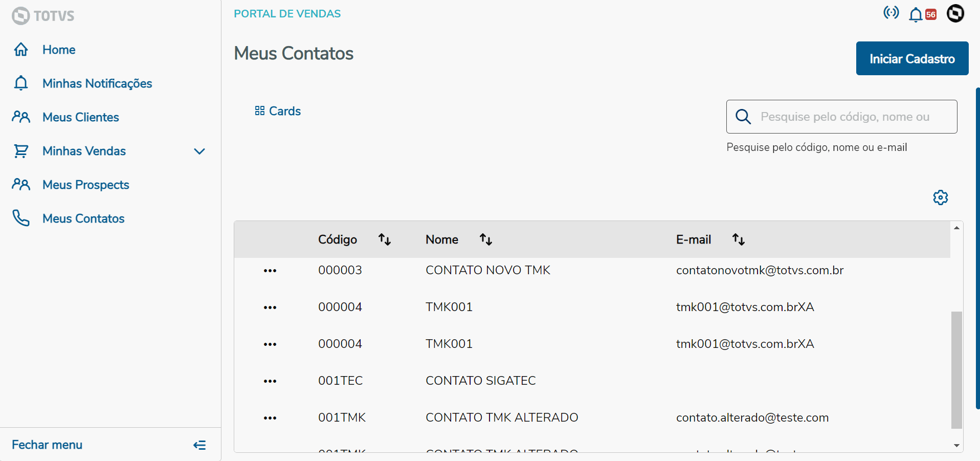Open Meus Prospects page
Image resolution: width=980 pixels, height=461 pixels.
point(85,185)
